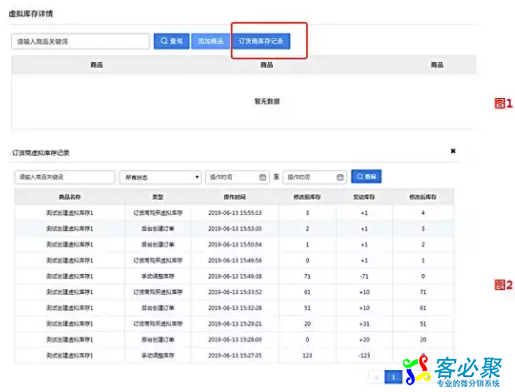The image size is (515, 392).
Task: Click keyword input in stock records dialog
Action: (65, 177)
